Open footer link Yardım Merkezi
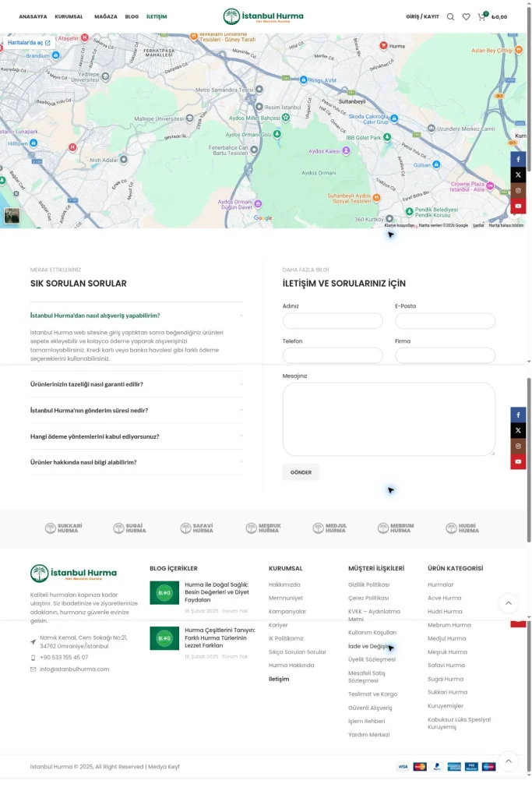 pyautogui.click(x=368, y=735)
